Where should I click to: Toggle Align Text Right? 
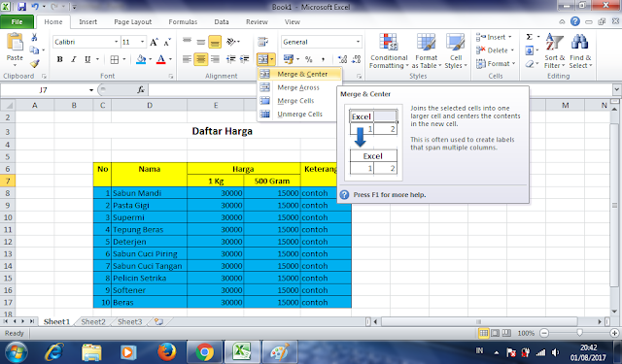(215, 59)
